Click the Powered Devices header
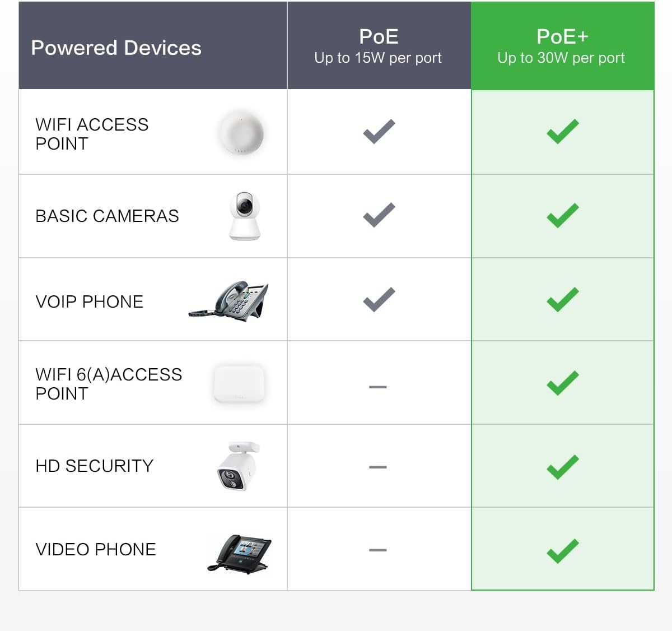The height and width of the screenshot is (631, 672). click(116, 48)
